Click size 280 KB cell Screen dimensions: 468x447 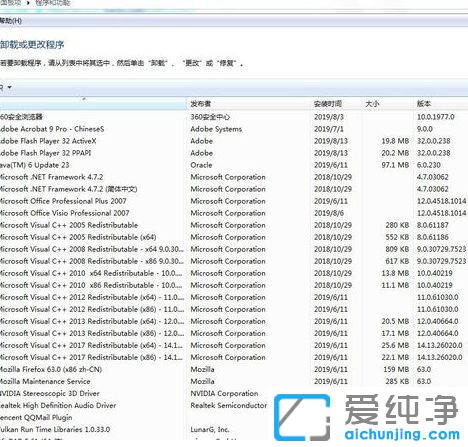tap(397, 225)
